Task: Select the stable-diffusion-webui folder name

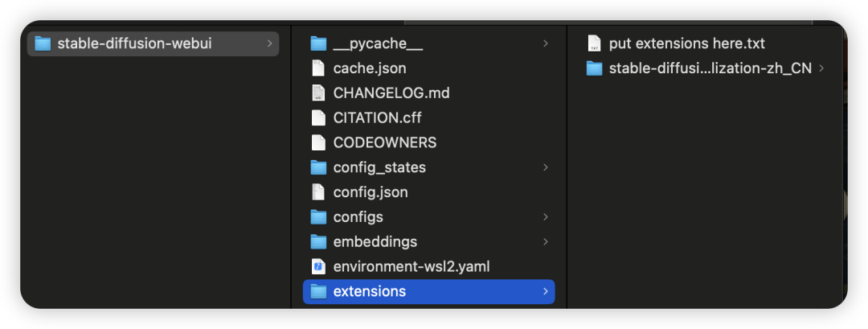Action: click(x=134, y=43)
